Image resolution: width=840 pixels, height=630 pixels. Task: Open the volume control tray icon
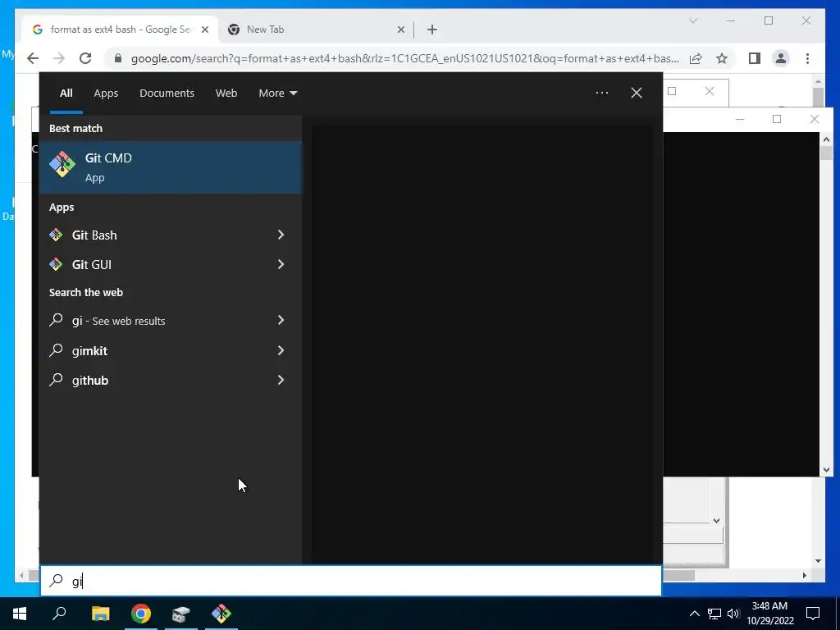[x=733, y=614]
